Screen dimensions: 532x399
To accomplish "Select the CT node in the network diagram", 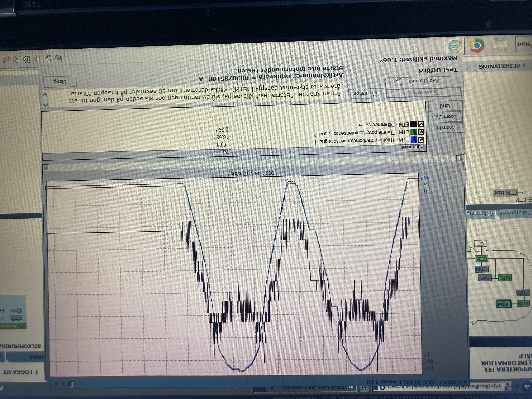I will (480, 244).
